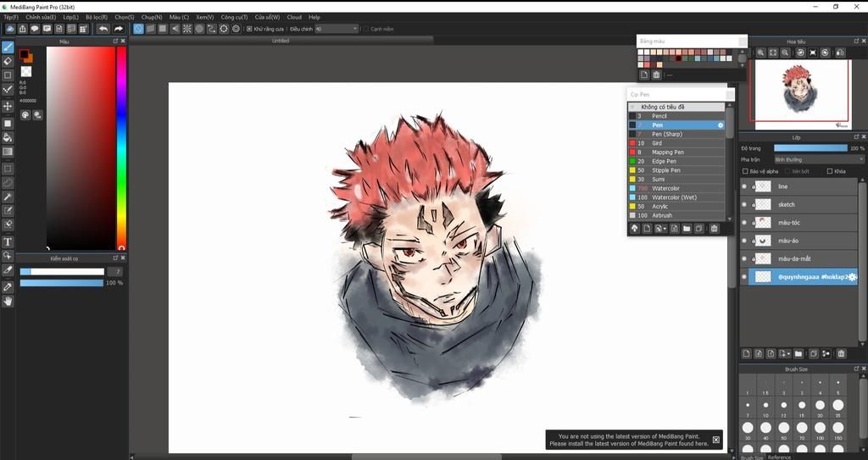The height and width of the screenshot is (460, 868).
Task: Click the Untitled canvas tab
Action: click(x=281, y=41)
